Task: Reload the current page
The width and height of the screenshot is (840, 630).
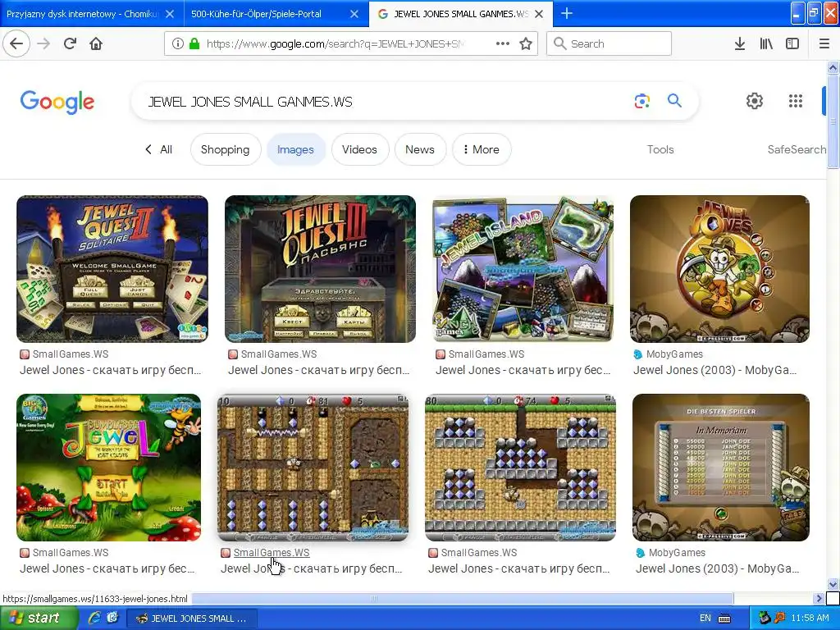Action: [71, 43]
